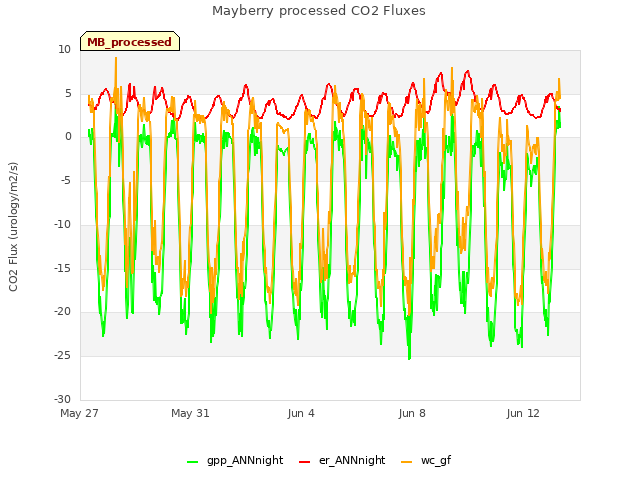Viewport: 640px width, 480px height.
Task: Click the CO2 Flux y-axis title
Action: coord(13,227)
